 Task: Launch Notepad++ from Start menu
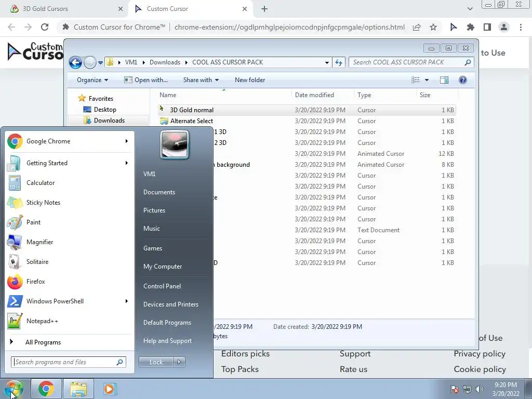70,321
